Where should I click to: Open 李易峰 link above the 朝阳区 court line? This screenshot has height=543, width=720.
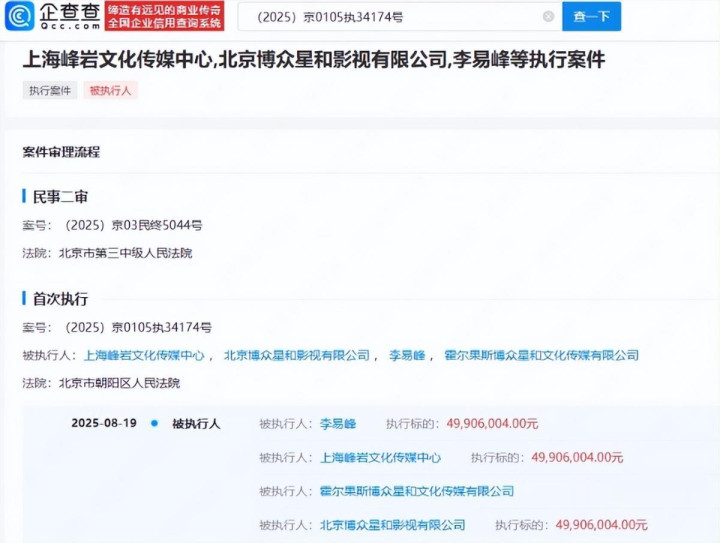coord(407,355)
